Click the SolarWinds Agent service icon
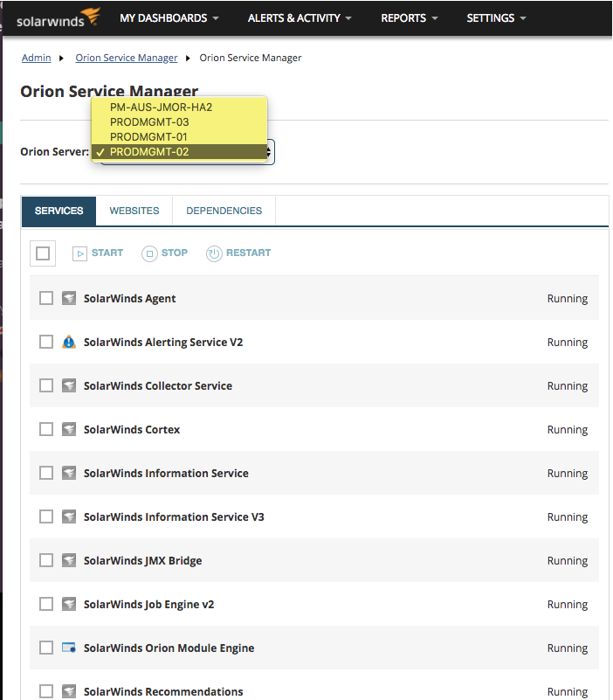Image resolution: width=613 pixels, height=700 pixels. tap(69, 298)
